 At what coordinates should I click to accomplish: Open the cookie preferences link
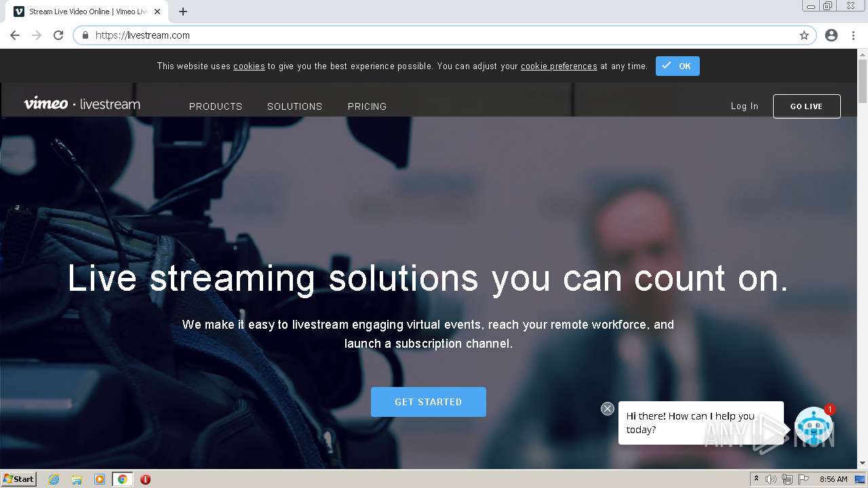coord(559,66)
